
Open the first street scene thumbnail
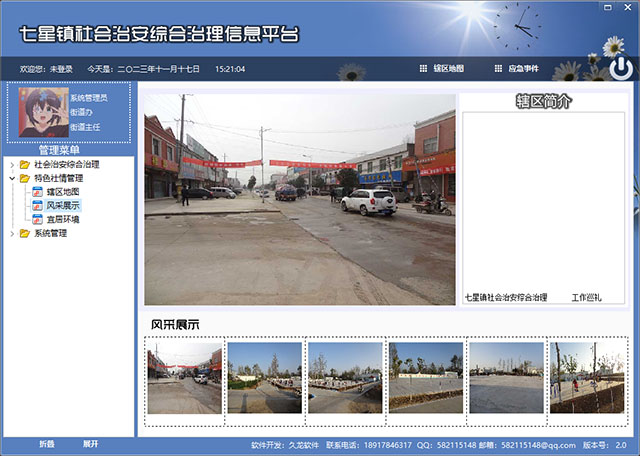click(x=184, y=378)
